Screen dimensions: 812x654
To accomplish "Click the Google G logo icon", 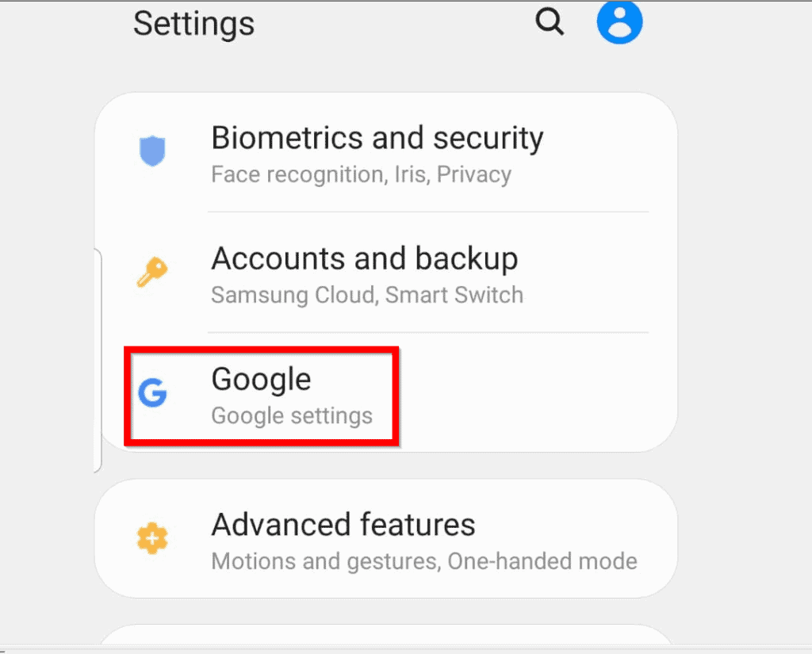I will (152, 392).
